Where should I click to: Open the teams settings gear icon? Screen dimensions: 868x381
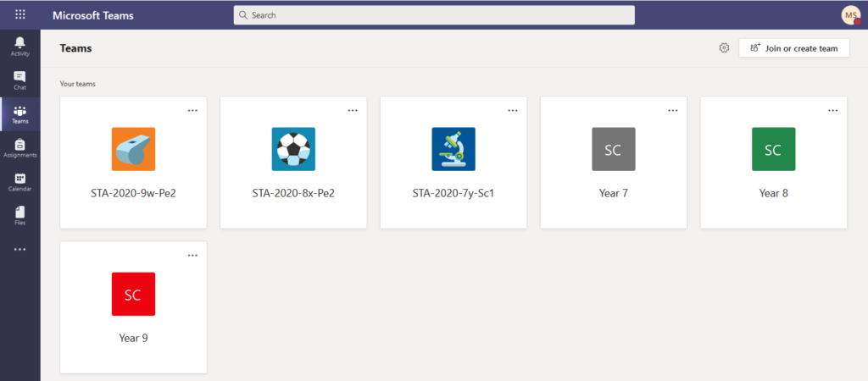pyautogui.click(x=724, y=48)
